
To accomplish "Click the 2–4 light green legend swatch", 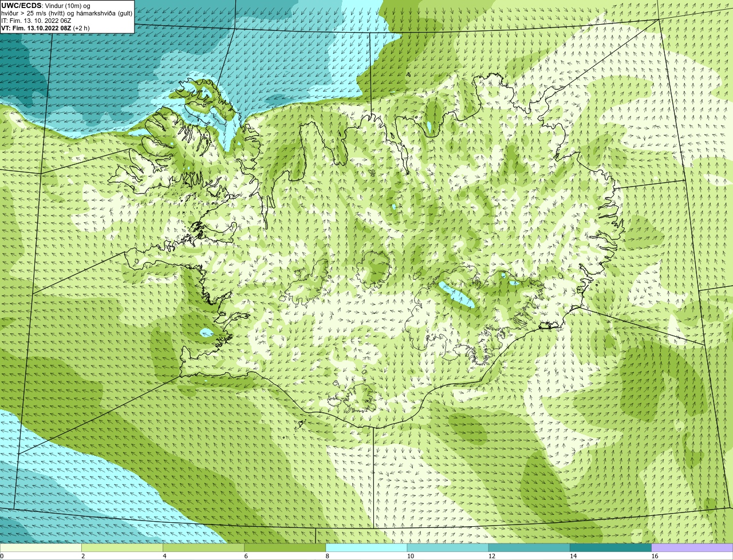I will pos(122,547).
